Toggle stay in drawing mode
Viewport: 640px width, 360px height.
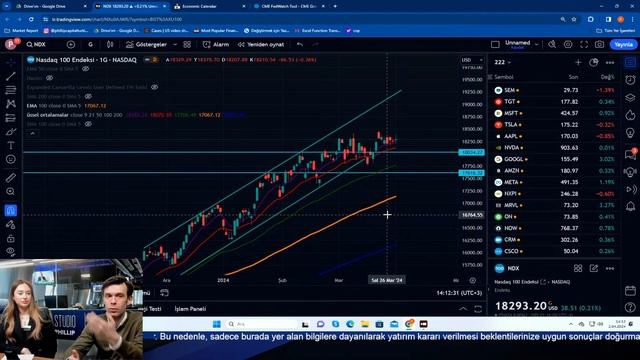[11, 224]
